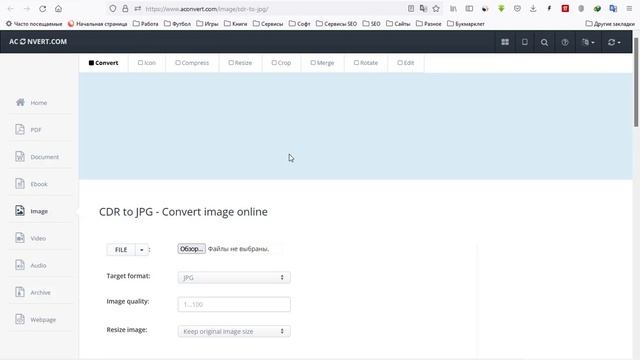
Task: Switch to the Rotate tab
Action: click(x=366, y=63)
